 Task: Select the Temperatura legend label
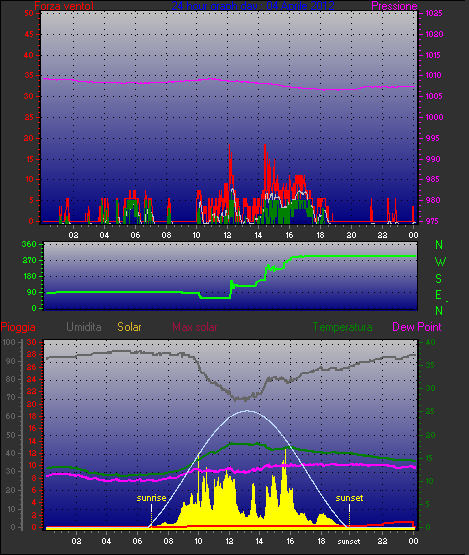(x=342, y=327)
